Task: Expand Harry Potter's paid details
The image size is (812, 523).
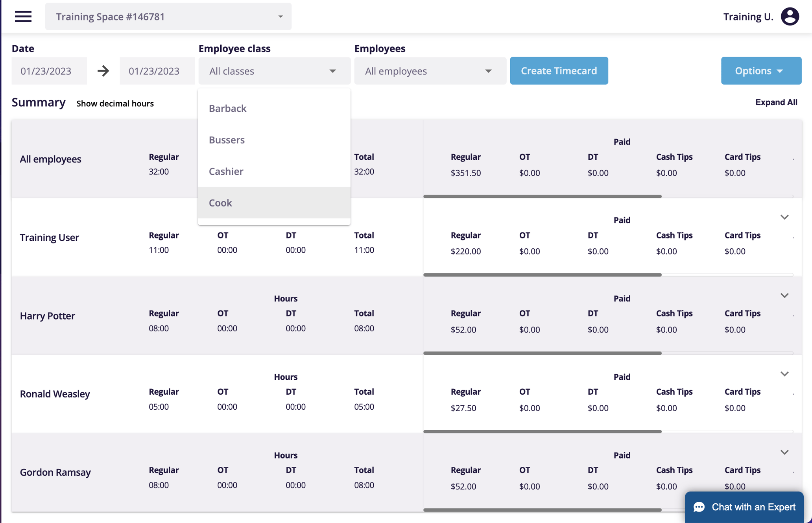Action: pos(785,295)
